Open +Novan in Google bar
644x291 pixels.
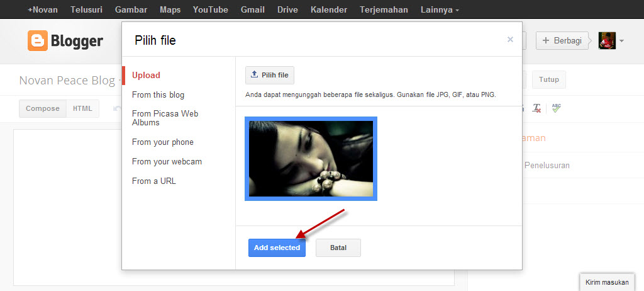(43, 9)
